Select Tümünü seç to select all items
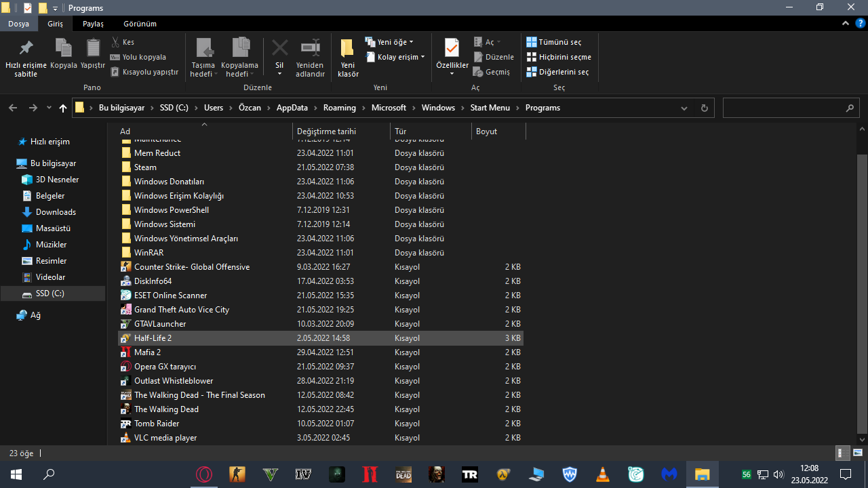Image resolution: width=868 pixels, height=488 pixels. [554, 42]
